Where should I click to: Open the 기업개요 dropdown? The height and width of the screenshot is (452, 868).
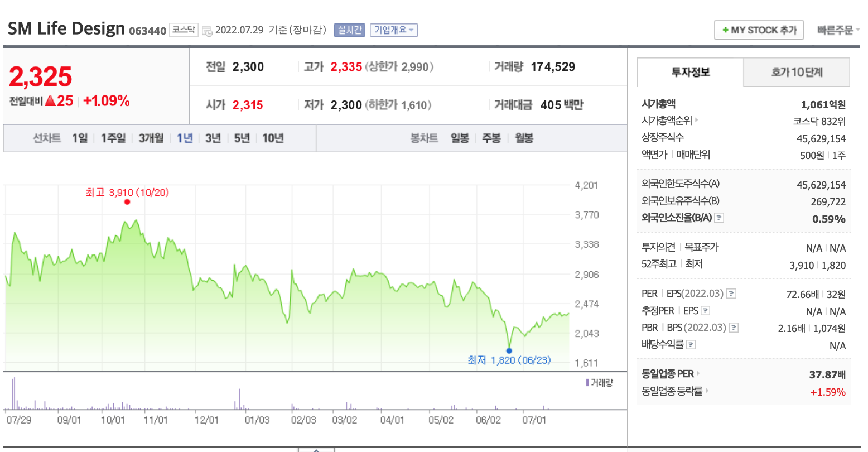click(393, 30)
